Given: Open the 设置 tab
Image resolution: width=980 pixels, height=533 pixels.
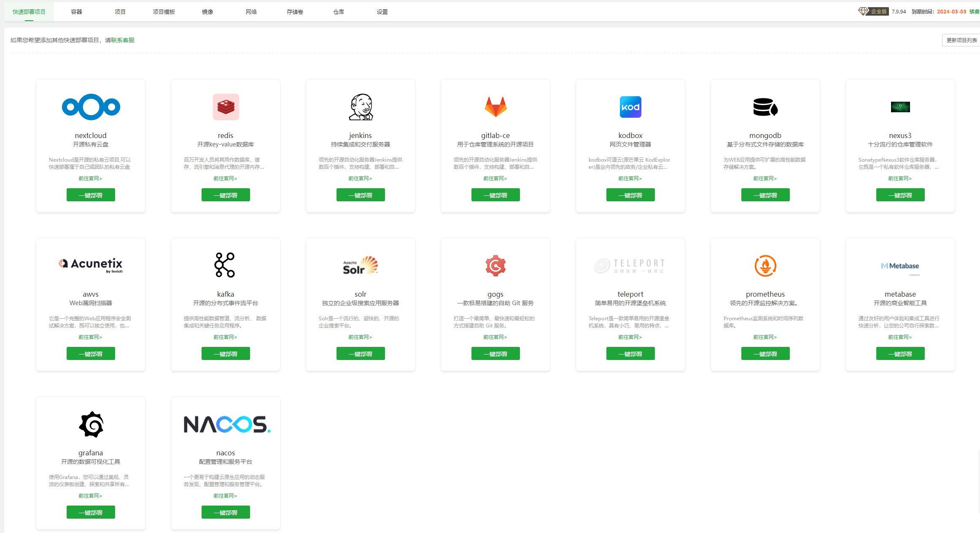Looking at the screenshot, I should coord(382,12).
